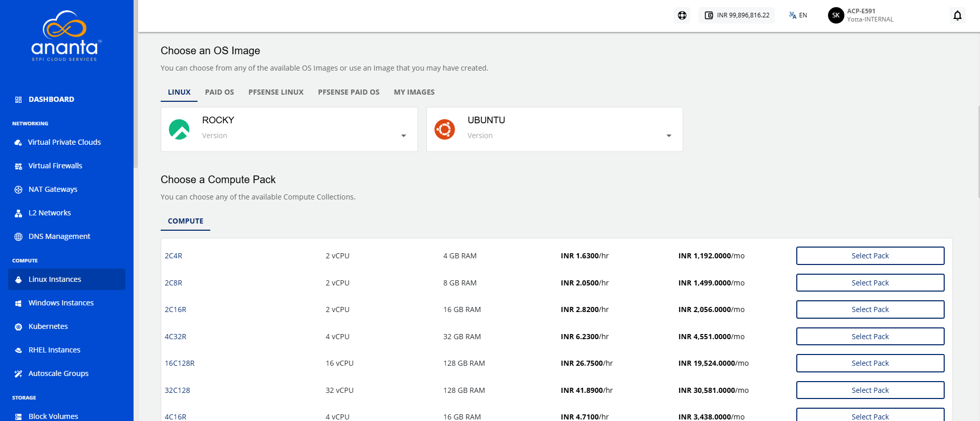Select Pack for 4C32R
The height and width of the screenshot is (421, 980).
point(870,337)
